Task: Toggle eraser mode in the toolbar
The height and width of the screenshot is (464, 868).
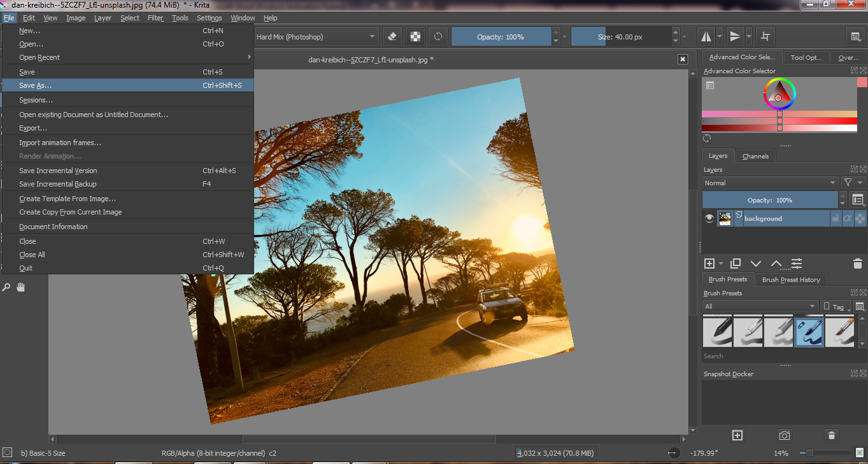Action: click(392, 36)
